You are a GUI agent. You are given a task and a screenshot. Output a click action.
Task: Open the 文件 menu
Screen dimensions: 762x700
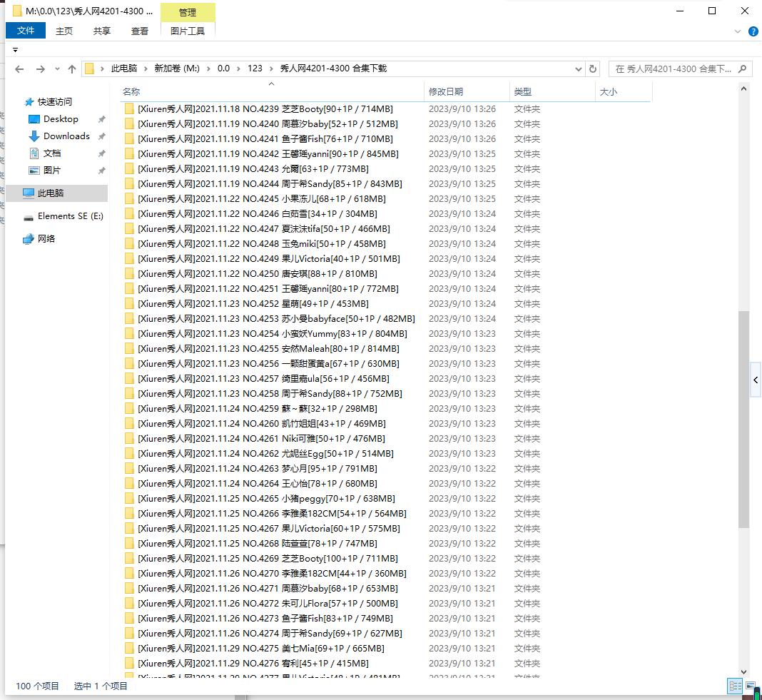pos(26,31)
